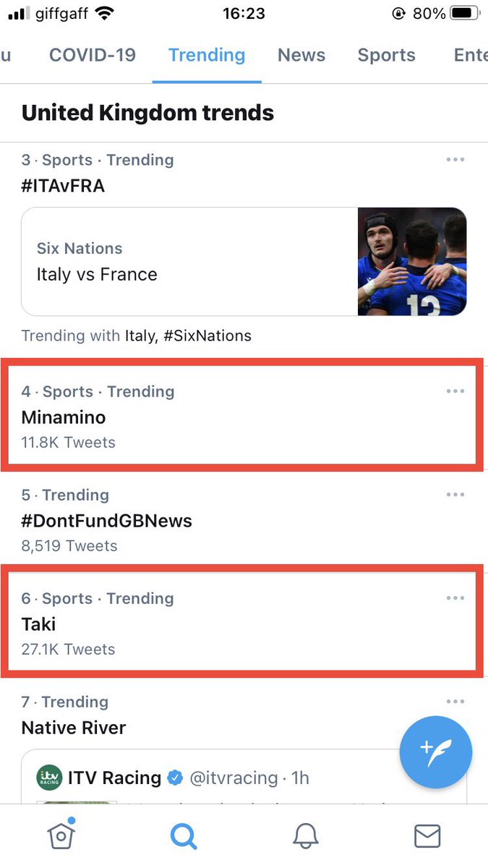Switch to the Sports tab
Viewport: 488px width, 868px height.
point(386,55)
